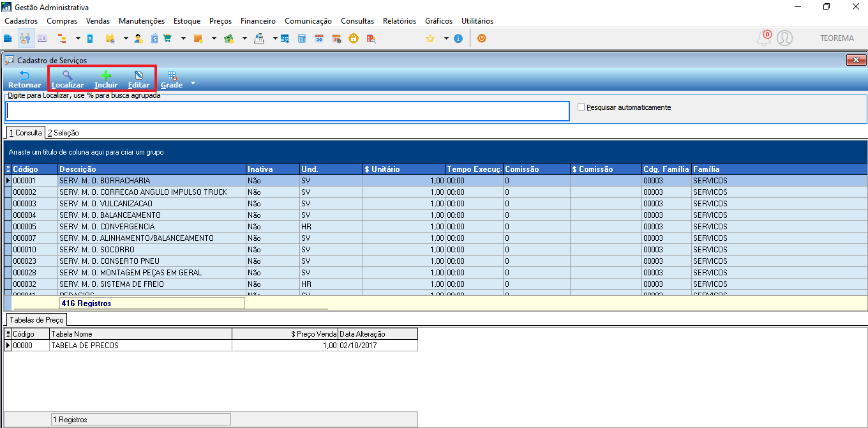
Task: Click the green money bills icon
Action: [x=228, y=38]
